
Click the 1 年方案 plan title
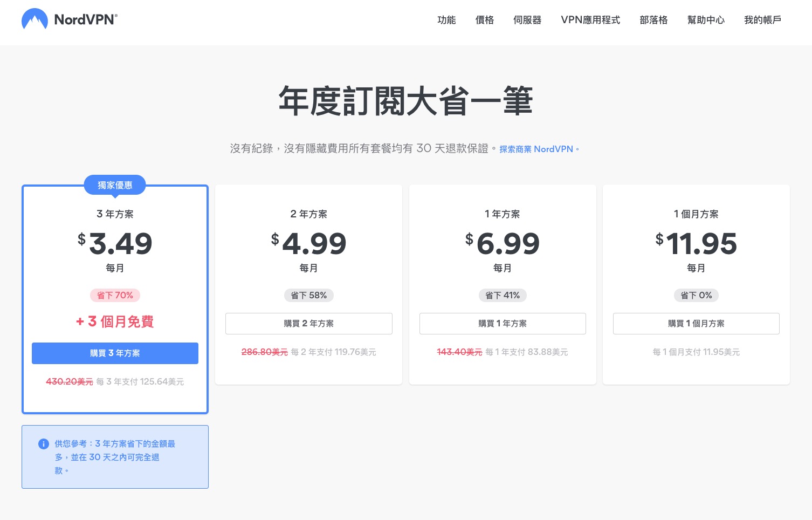503,214
